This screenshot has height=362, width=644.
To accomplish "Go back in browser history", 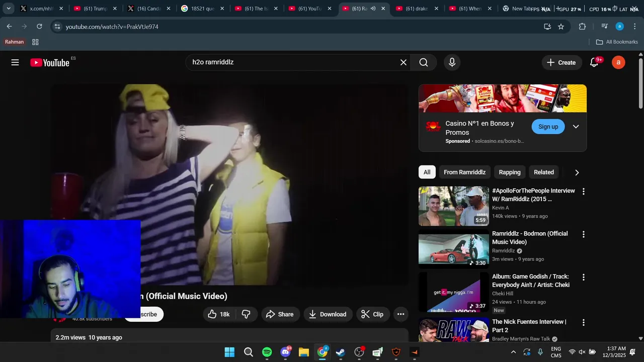I will point(9,26).
